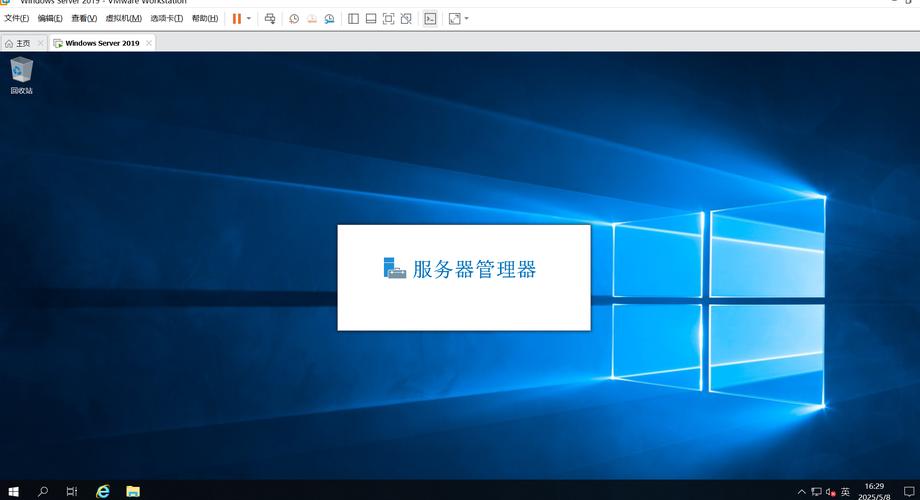The height and width of the screenshot is (500, 920).
Task: Open the Action Center notifications icon
Action: pyautogui.click(x=909, y=491)
